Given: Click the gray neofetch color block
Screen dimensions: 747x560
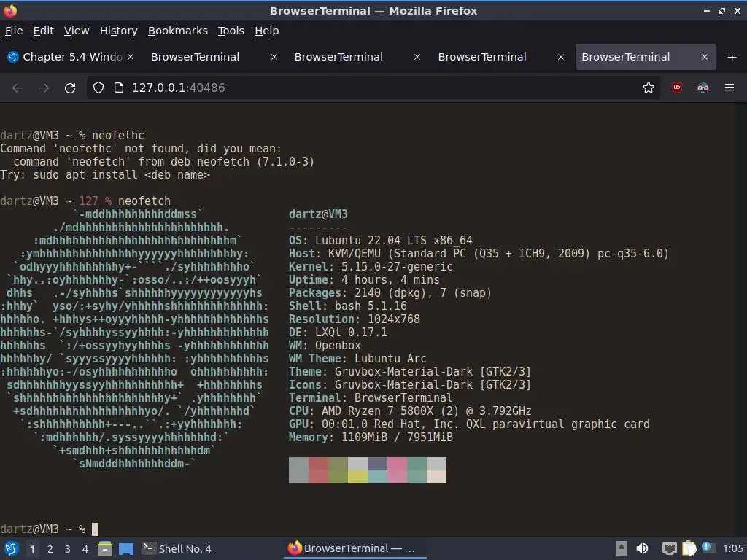Looking at the screenshot, I should pyautogui.click(x=298, y=470).
